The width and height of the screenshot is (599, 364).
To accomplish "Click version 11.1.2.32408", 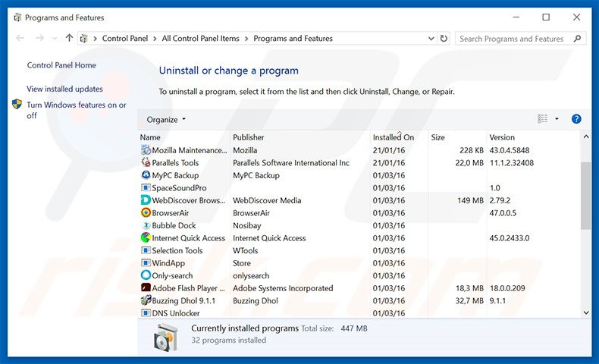I will (512, 163).
